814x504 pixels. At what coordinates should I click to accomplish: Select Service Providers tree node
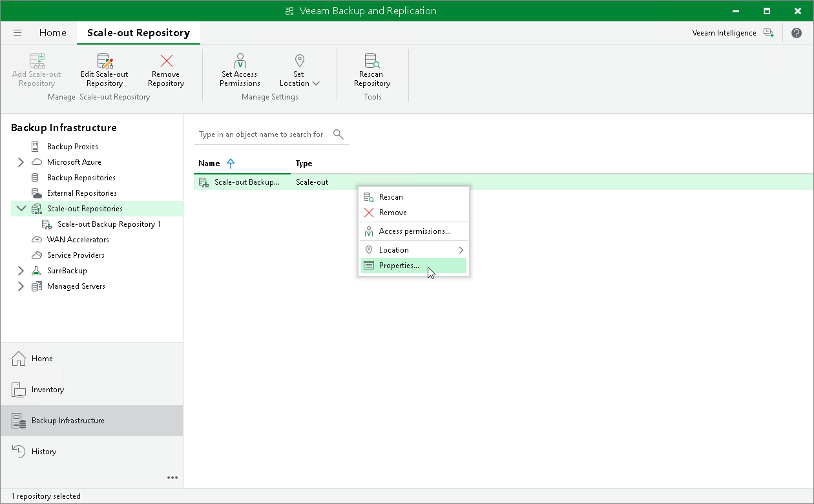click(x=76, y=255)
